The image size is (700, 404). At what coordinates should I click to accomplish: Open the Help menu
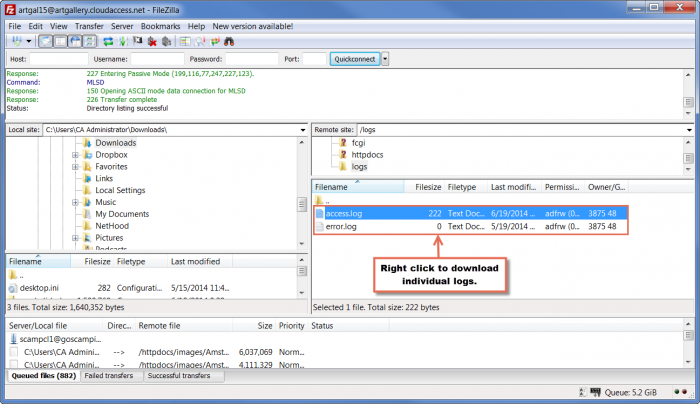click(x=196, y=26)
